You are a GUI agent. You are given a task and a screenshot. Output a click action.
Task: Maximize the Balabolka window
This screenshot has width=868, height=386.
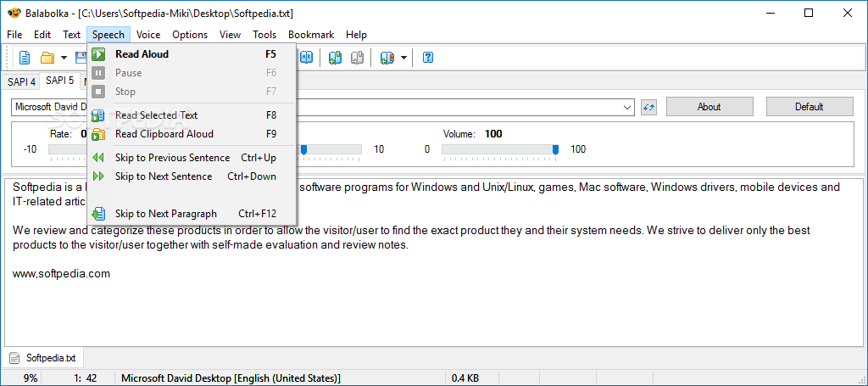(x=809, y=13)
